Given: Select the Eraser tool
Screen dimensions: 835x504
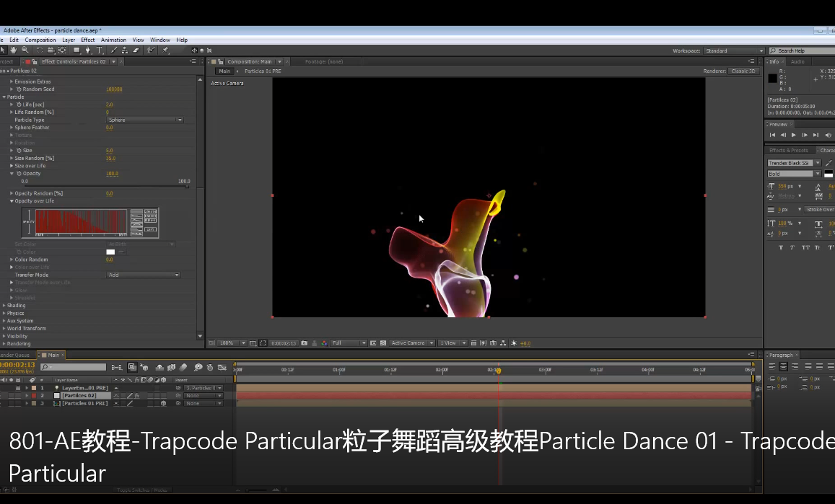Looking at the screenshot, I should (x=136, y=50).
